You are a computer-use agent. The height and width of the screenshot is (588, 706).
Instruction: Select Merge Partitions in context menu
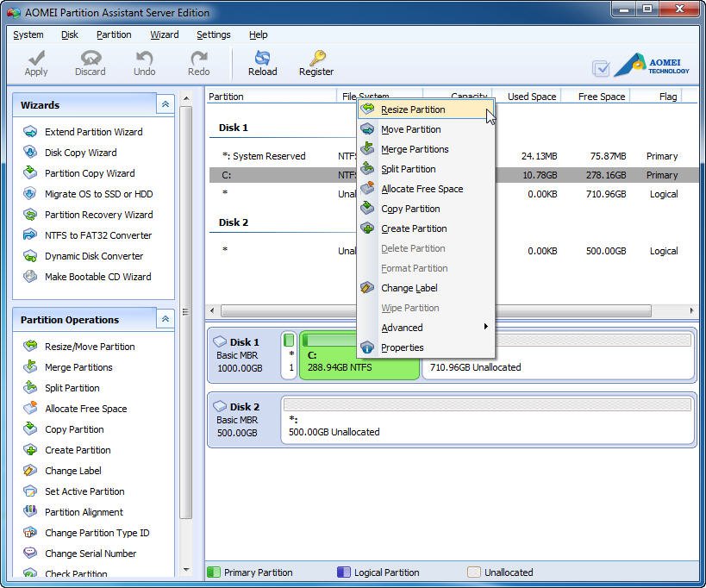pyautogui.click(x=415, y=149)
